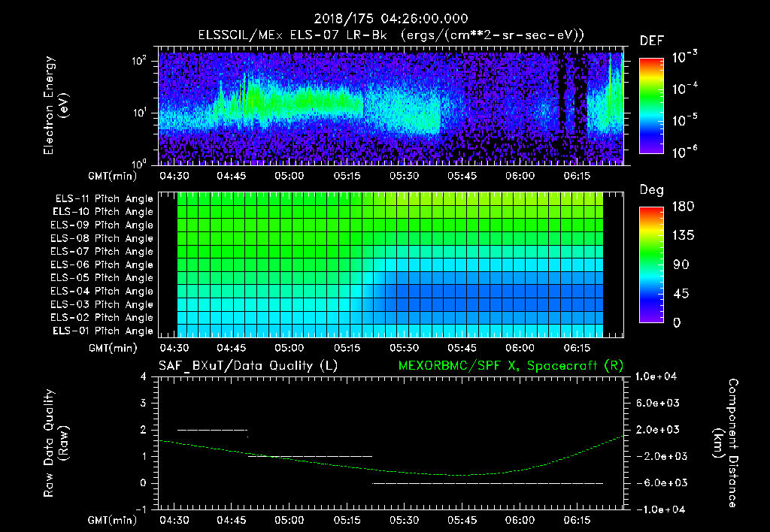The image size is (770, 532).
Task: Click the data quality line at level 0
Action: pos(487,483)
